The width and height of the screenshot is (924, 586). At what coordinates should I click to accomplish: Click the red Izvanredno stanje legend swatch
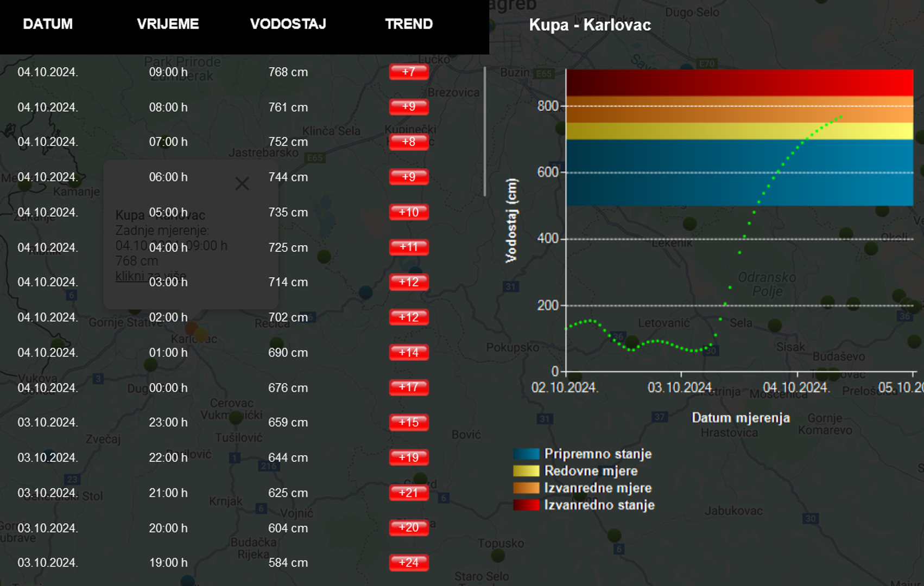click(x=526, y=505)
